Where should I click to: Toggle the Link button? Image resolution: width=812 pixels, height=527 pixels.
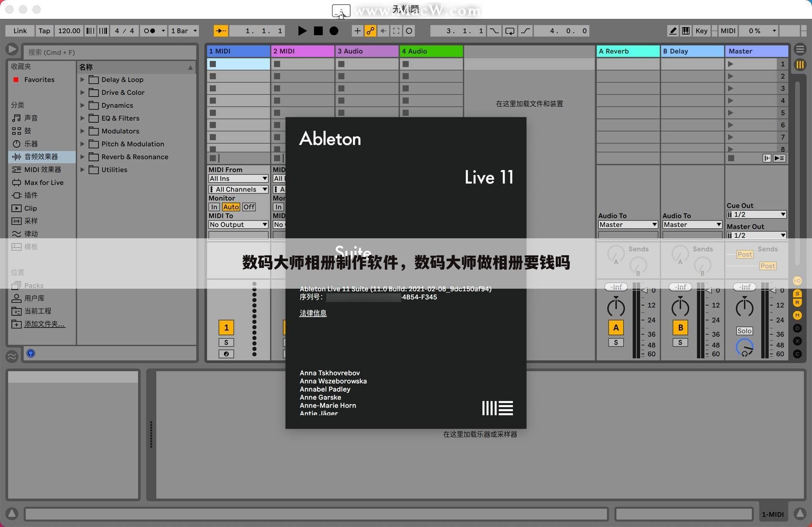point(20,31)
